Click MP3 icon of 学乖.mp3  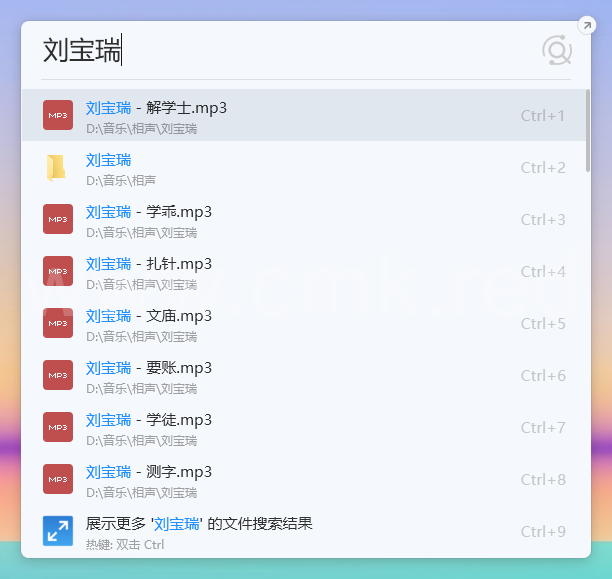pos(58,219)
